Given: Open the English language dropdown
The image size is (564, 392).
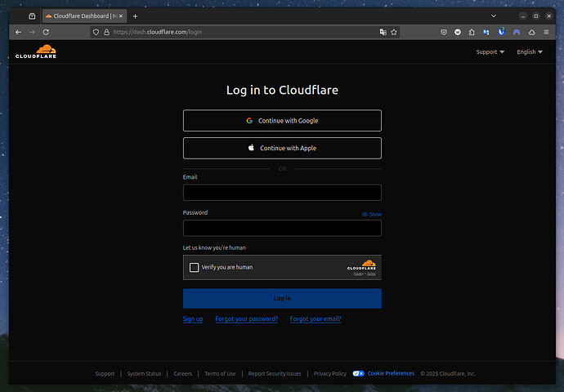Looking at the screenshot, I should coord(530,51).
